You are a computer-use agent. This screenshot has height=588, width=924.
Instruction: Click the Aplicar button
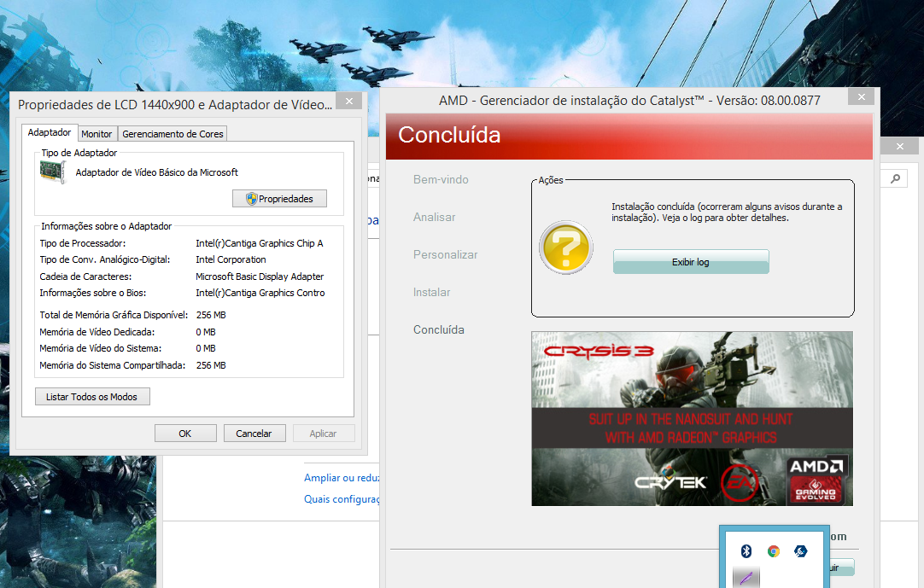tap(323, 433)
